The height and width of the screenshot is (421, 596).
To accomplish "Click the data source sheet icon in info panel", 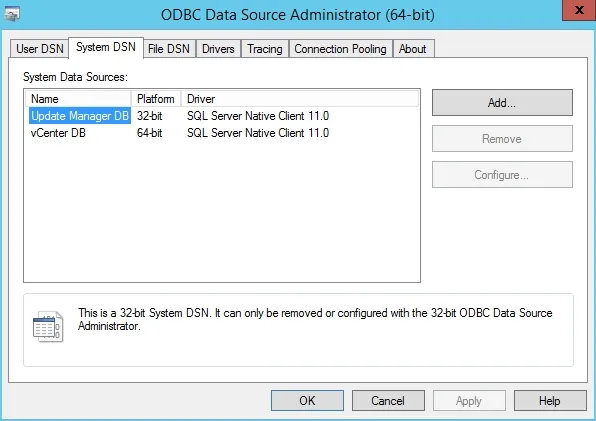I will pos(48,326).
